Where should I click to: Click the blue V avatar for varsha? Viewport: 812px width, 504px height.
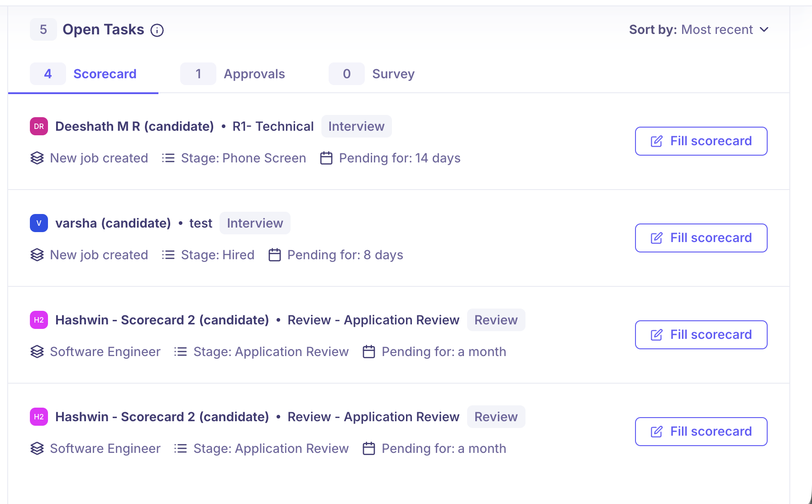[x=39, y=223]
